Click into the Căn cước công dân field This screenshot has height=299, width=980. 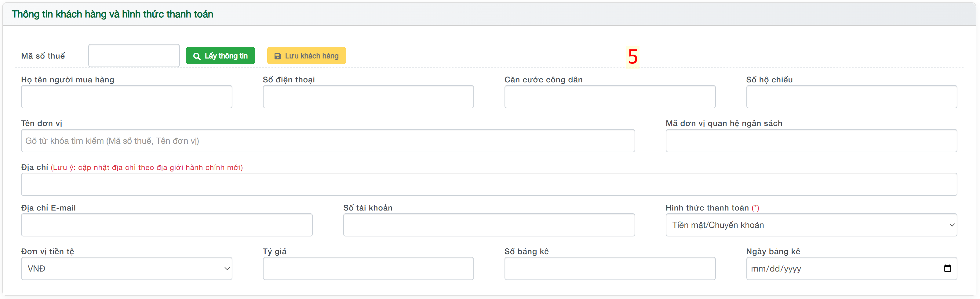610,96
